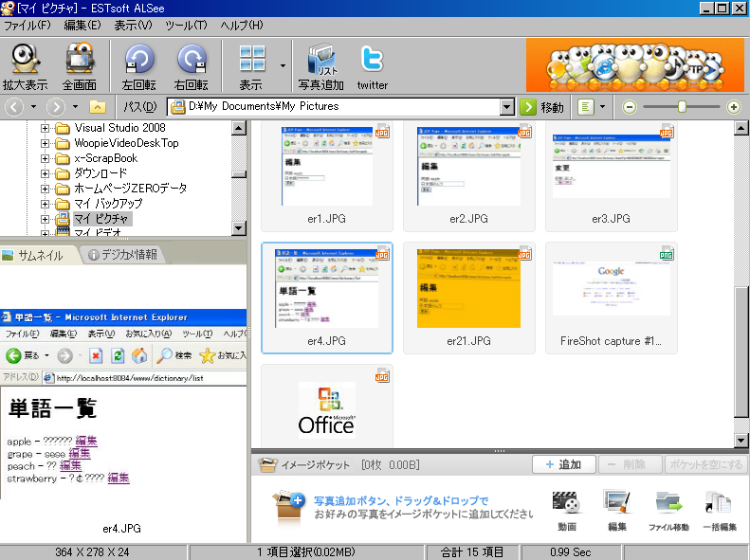Open the 表示(V) menu
Screen dimensions: 750x560
pyautogui.click(x=133, y=26)
